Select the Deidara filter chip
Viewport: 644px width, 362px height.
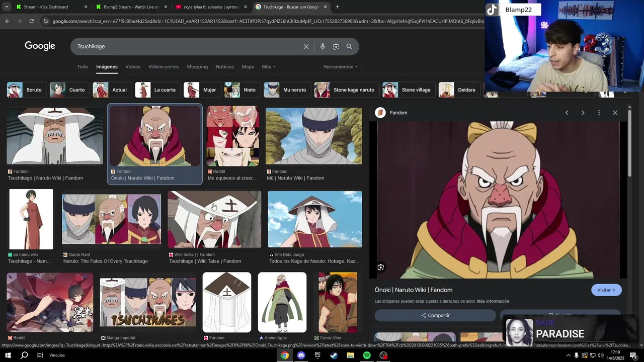point(459,90)
